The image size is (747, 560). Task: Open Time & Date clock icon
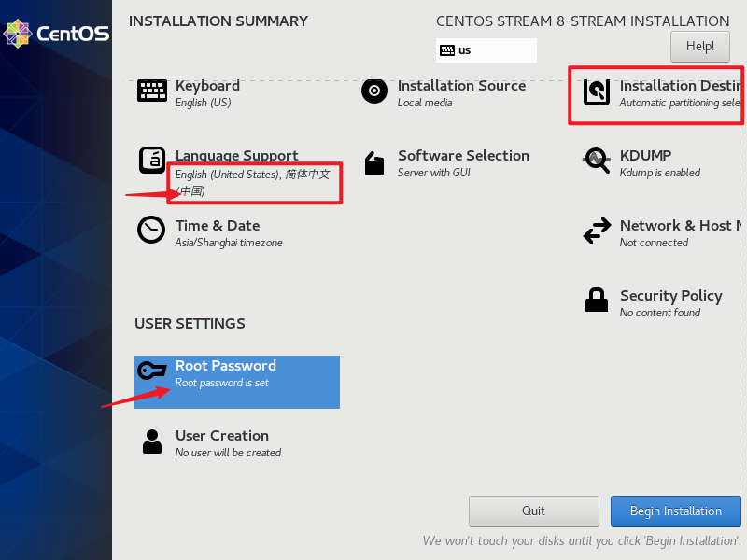point(151,231)
